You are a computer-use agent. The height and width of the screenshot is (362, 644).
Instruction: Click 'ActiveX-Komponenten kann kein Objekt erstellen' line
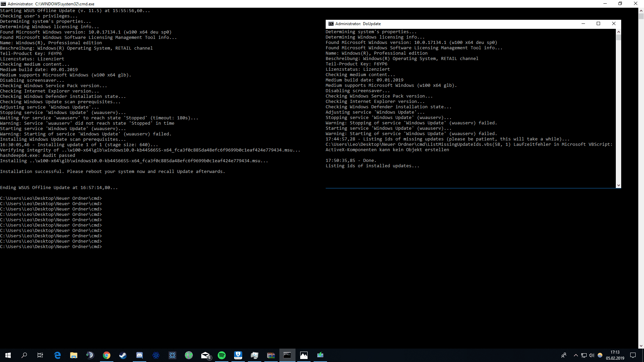[387, 150]
